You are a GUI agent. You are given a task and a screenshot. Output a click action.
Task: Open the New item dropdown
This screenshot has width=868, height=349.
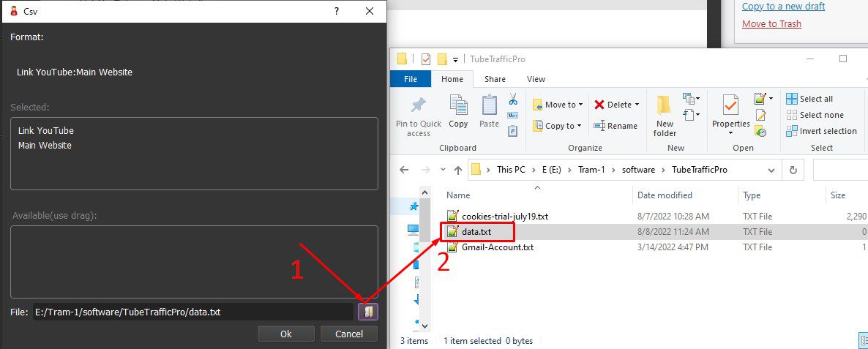(692, 99)
